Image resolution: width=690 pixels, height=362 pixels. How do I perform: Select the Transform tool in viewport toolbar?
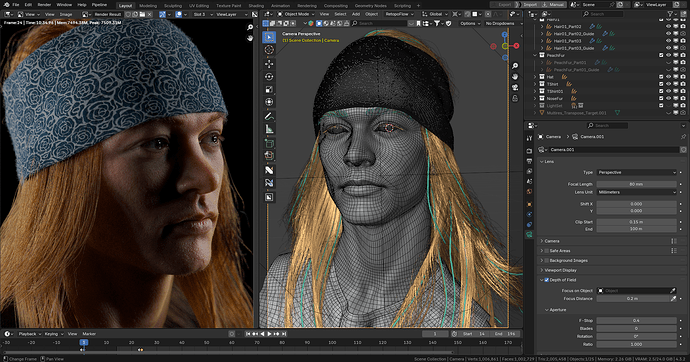pos(269,102)
